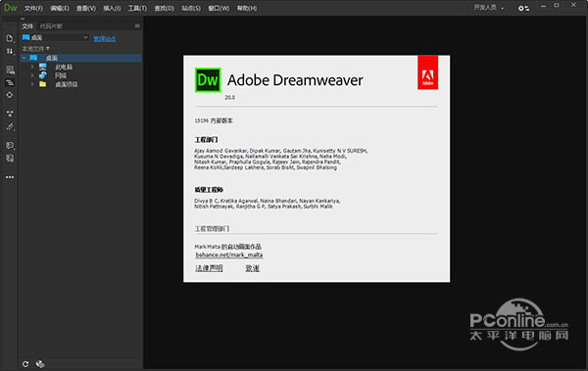Open the three-dot customize toolbar icon
The width and height of the screenshot is (588, 371).
click(10, 177)
